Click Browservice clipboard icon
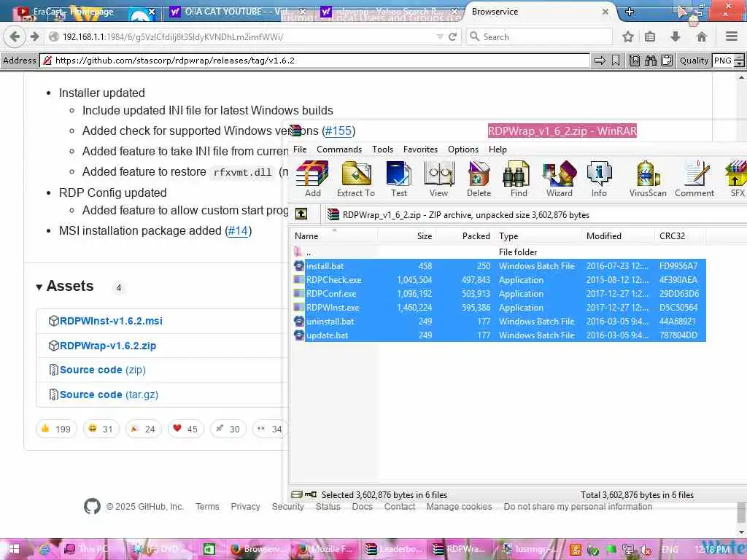The height and width of the screenshot is (560, 747). click(x=667, y=61)
